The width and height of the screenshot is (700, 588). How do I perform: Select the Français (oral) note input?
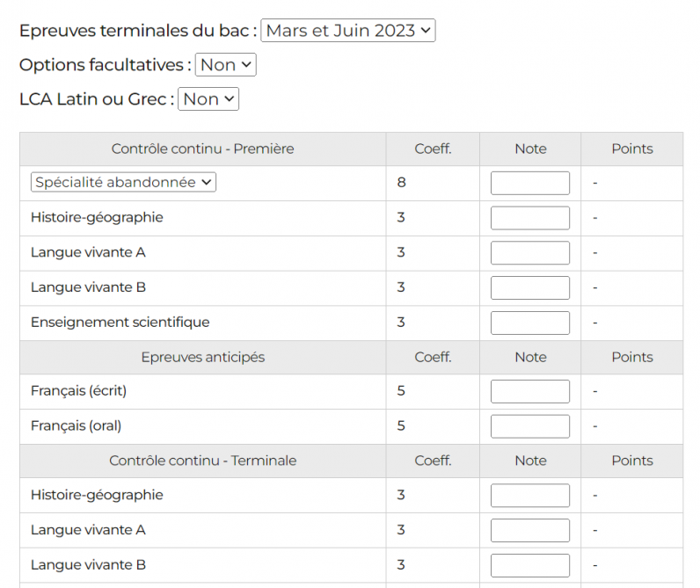pyautogui.click(x=529, y=426)
